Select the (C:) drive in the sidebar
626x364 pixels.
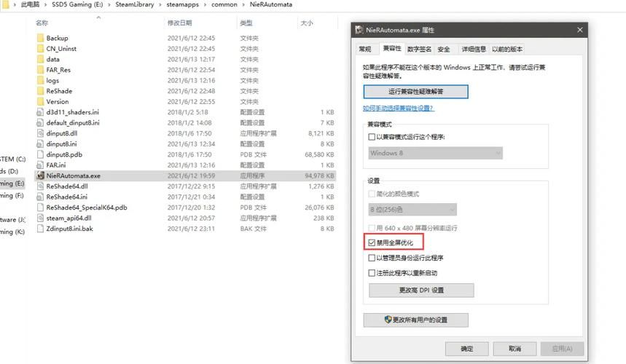tap(12, 159)
